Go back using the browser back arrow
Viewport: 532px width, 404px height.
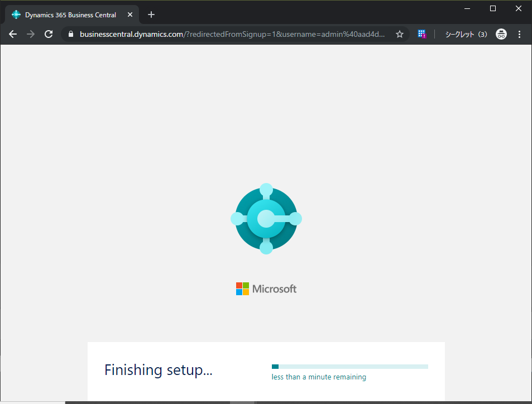coord(13,34)
